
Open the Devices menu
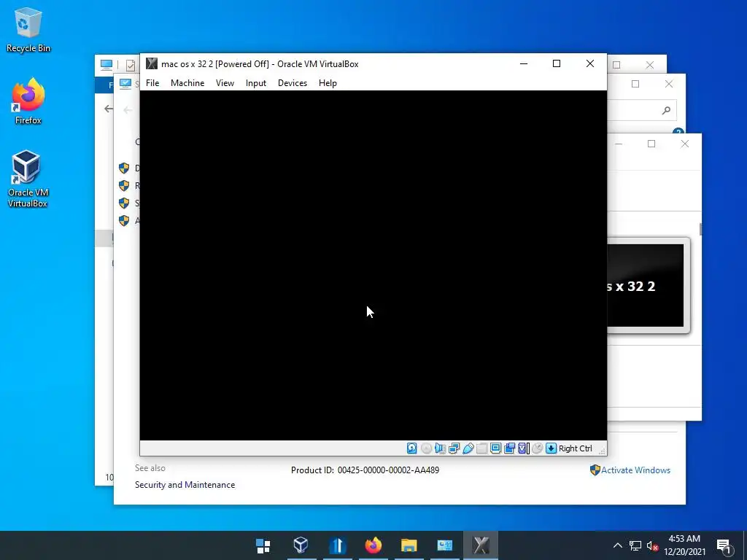[x=293, y=83]
